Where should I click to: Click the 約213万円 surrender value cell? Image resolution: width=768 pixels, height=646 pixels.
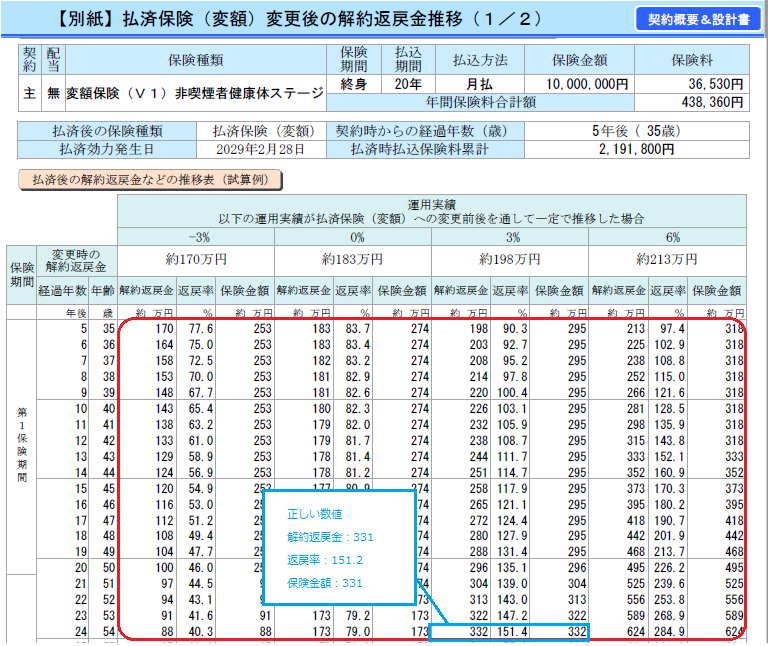[x=667, y=259]
